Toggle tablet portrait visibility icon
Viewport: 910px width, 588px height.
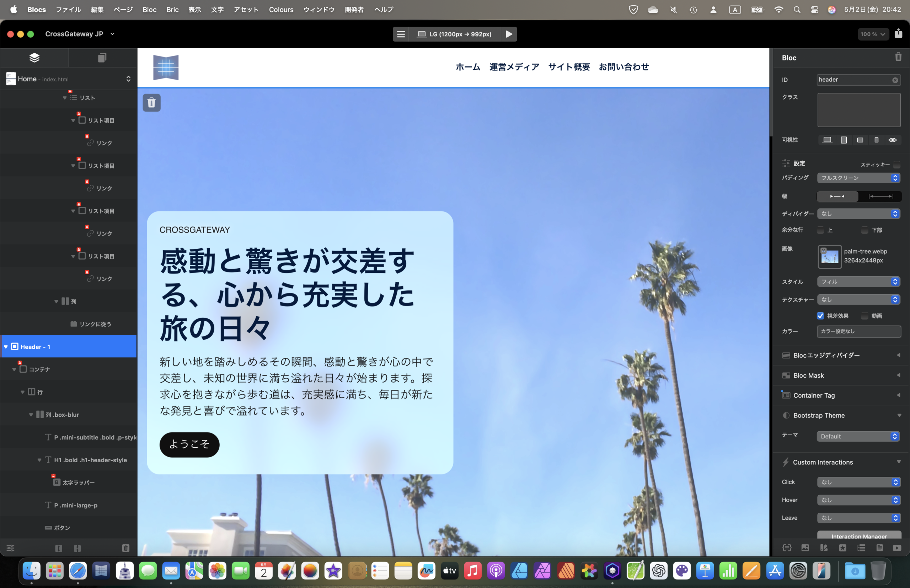844,140
